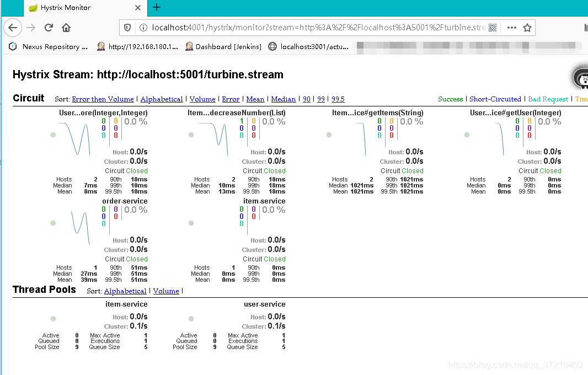Select the Hystrix Monitor tab
This screenshot has width=588, height=375.
click(85, 8)
